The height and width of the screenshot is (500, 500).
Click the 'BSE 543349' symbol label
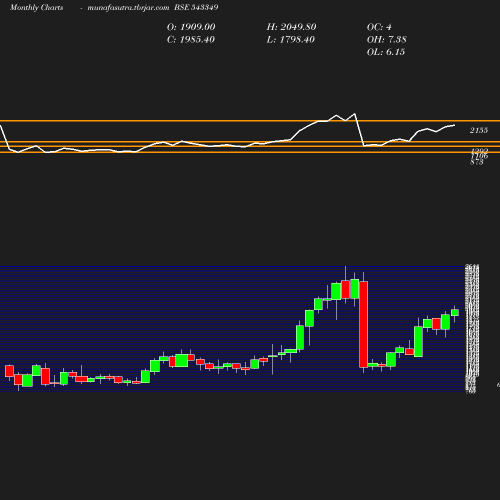(196, 7)
